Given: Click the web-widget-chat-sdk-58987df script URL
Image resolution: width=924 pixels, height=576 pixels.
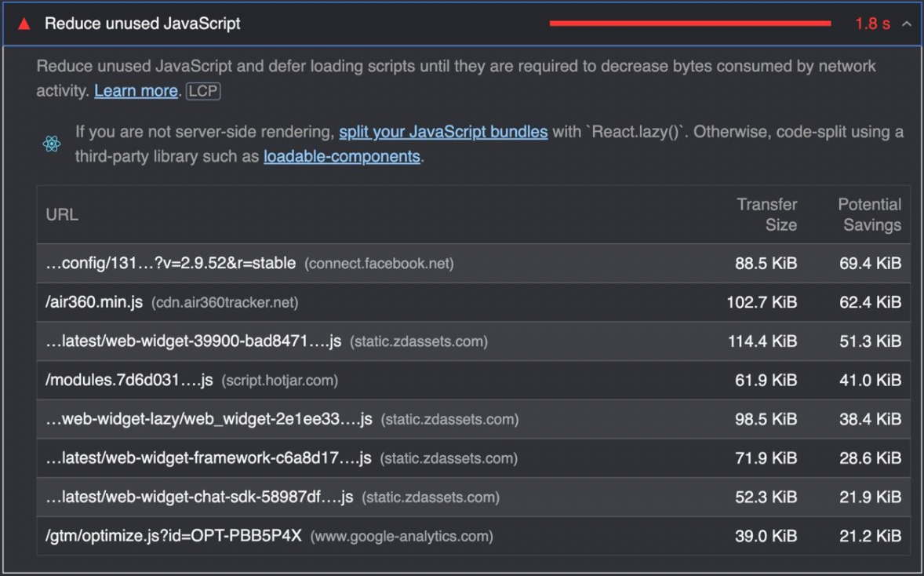Looking at the screenshot, I should tap(199, 498).
